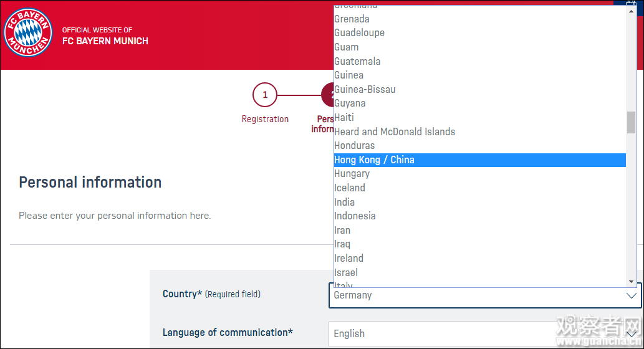Image resolution: width=644 pixels, height=349 pixels.
Task: Click the step 1 circle indicator
Action: [265, 95]
